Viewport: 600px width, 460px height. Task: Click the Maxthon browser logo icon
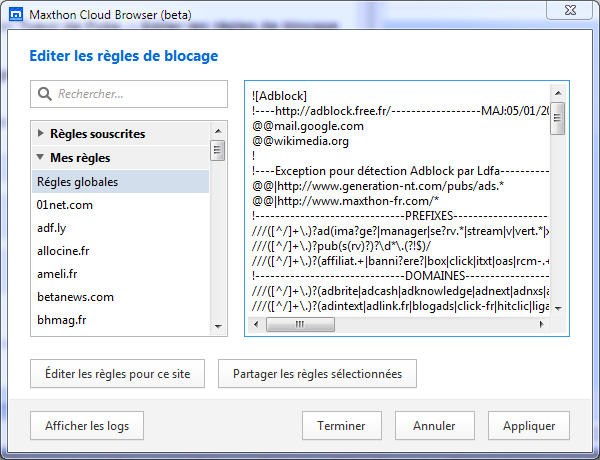click(16, 15)
